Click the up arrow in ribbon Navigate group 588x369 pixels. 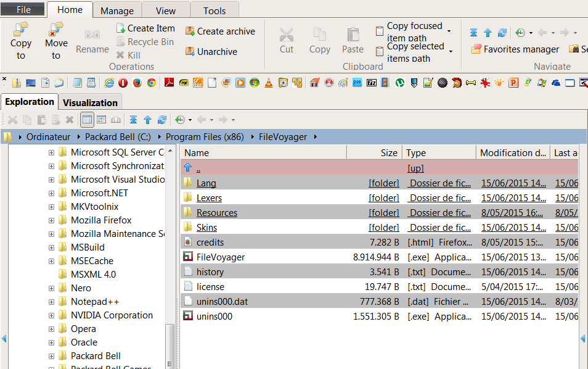click(x=488, y=33)
